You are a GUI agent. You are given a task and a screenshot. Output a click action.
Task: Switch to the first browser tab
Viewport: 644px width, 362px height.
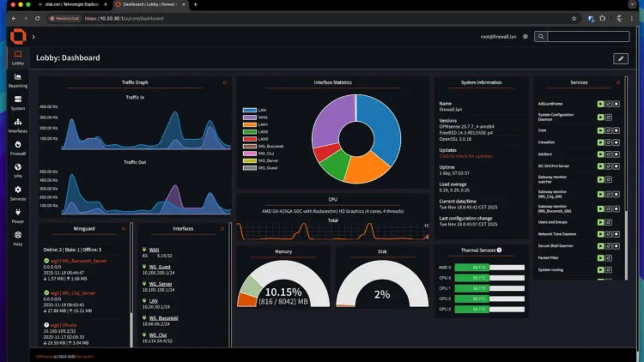point(71,4)
